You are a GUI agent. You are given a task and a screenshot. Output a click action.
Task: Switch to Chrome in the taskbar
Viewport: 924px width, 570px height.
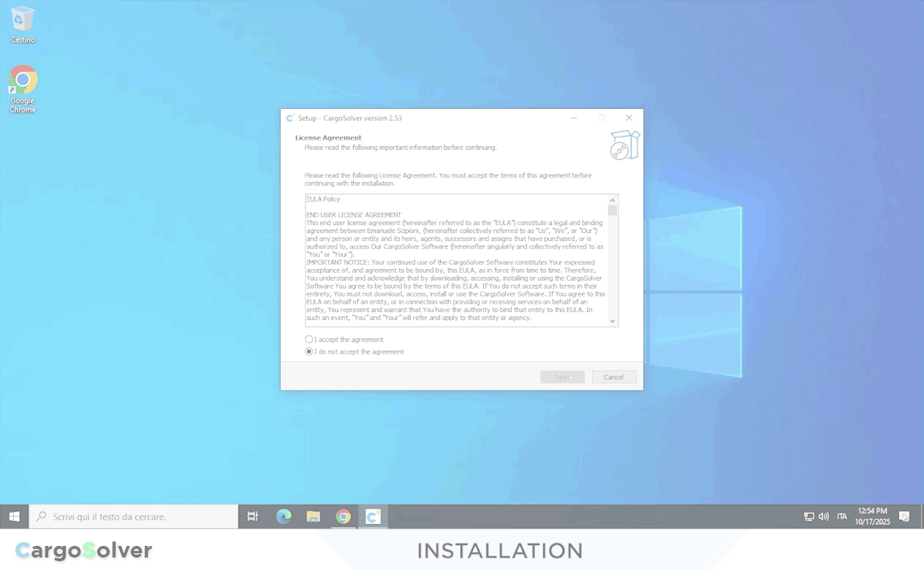pos(344,517)
